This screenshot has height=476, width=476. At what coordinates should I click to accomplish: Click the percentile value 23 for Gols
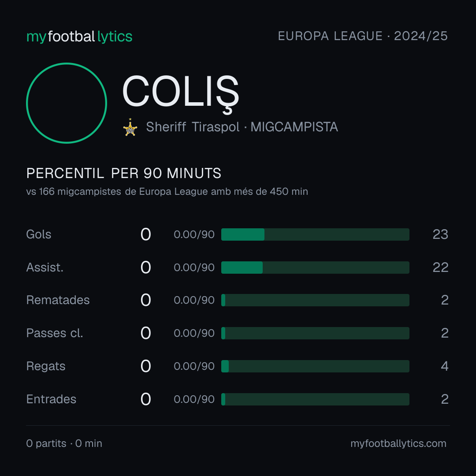pyautogui.click(x=440, y=234)
